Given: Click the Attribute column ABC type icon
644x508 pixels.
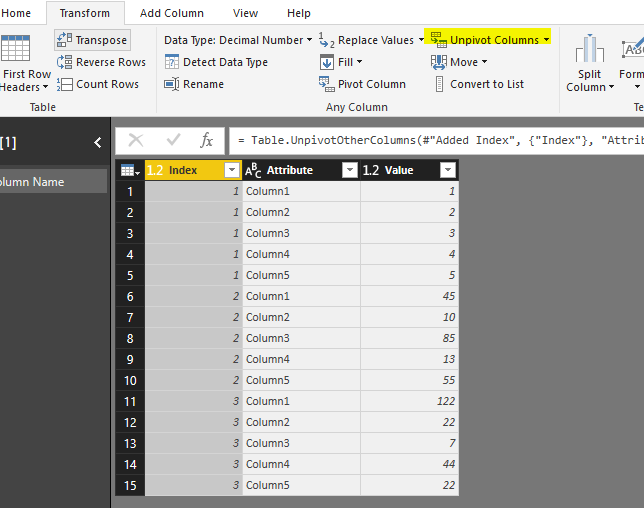Looking at the screenshot, I should pos(253,170).
